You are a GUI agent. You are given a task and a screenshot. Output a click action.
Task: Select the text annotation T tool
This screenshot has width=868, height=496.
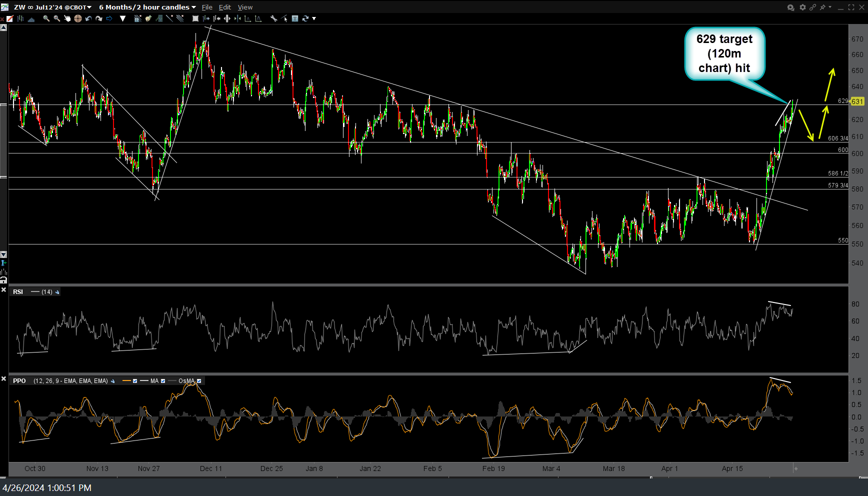pos(295,18)
